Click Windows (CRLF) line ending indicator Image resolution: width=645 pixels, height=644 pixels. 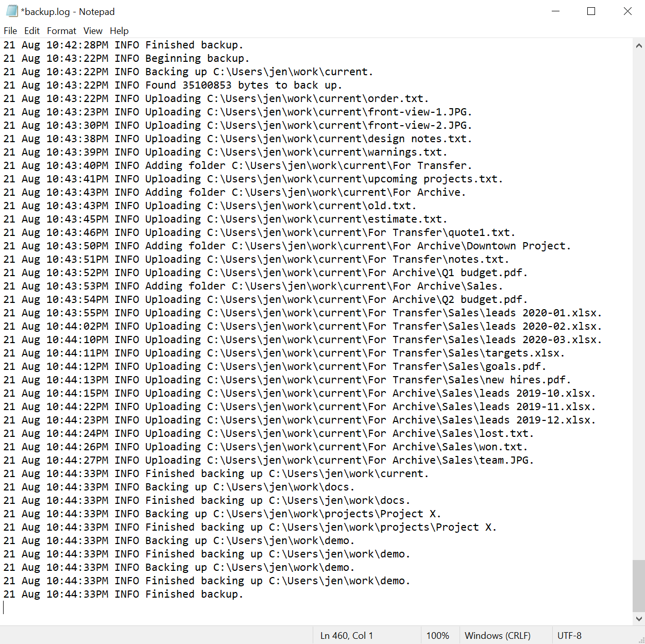click(497, 636)
